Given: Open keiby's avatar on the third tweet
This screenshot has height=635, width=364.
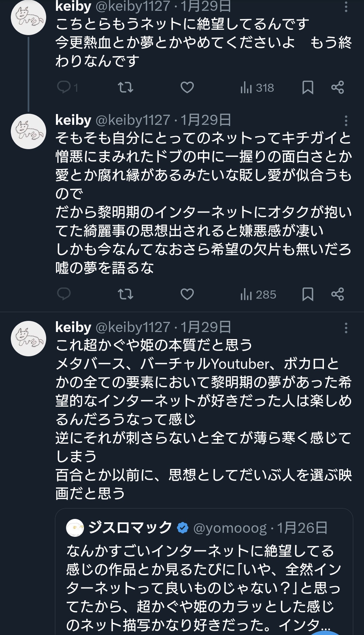Looking at the screenshot, I should pyautogui.click(x=28, y=338).
